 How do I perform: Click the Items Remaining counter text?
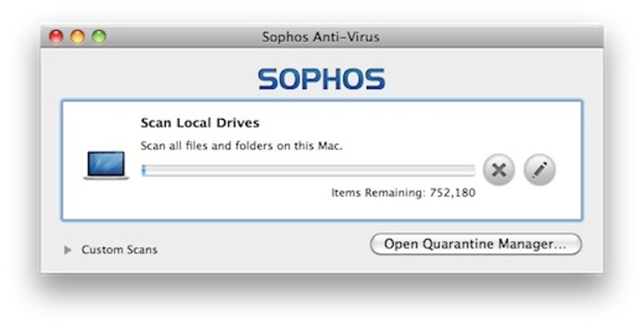coord(403,192)
